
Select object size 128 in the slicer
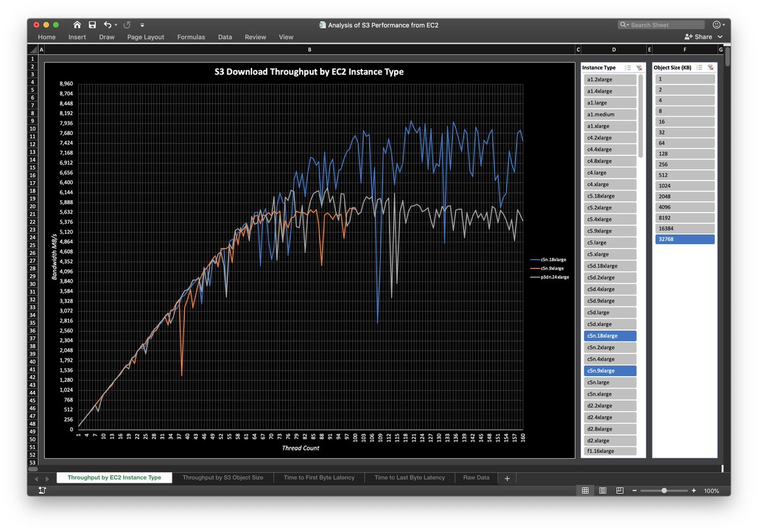click(x=685, y=154)
